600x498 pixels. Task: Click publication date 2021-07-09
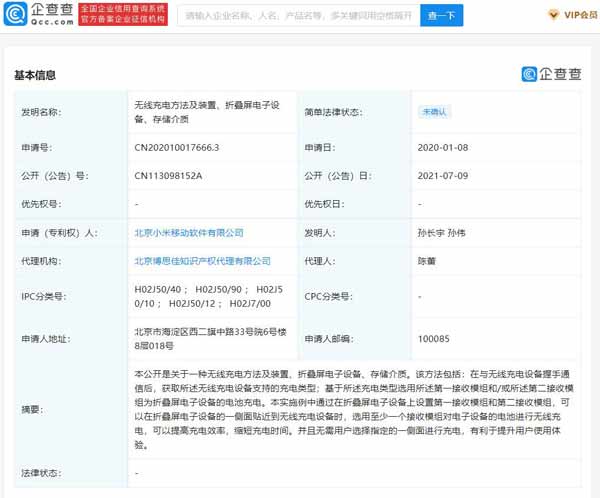click(443, 176)
